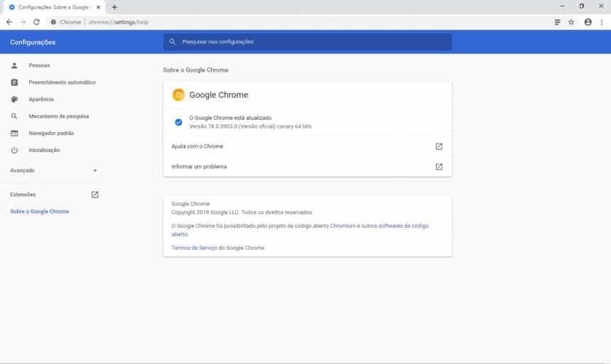Click the search magnifier icon in settings bar
The height and width of the screenshot is (364, 611).
coord(172,42)
